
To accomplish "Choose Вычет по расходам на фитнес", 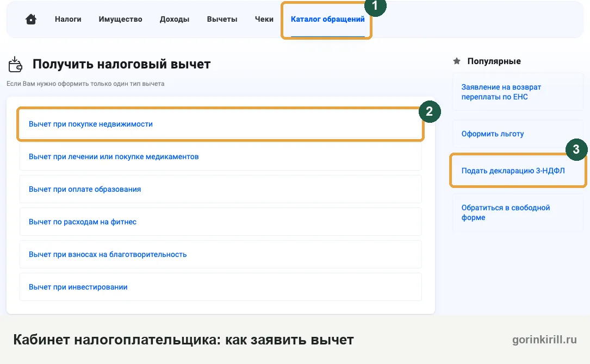I will (x=220, y=222).
